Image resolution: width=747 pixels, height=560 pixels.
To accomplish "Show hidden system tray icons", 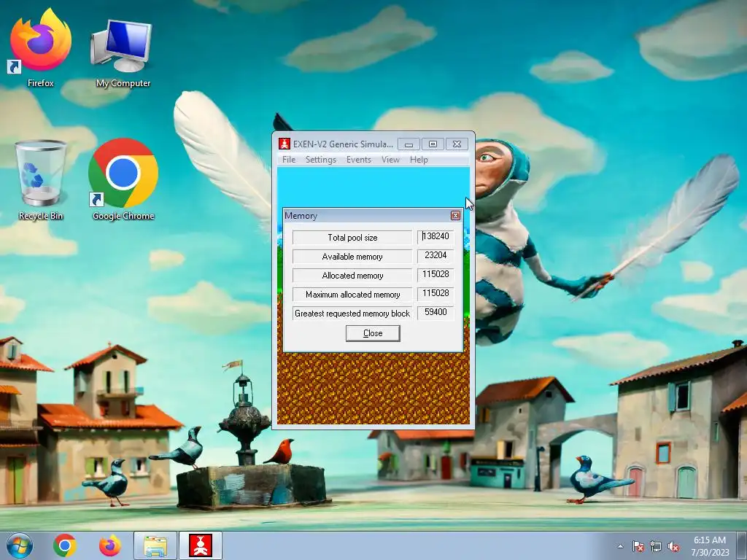I will click(620, 546).
